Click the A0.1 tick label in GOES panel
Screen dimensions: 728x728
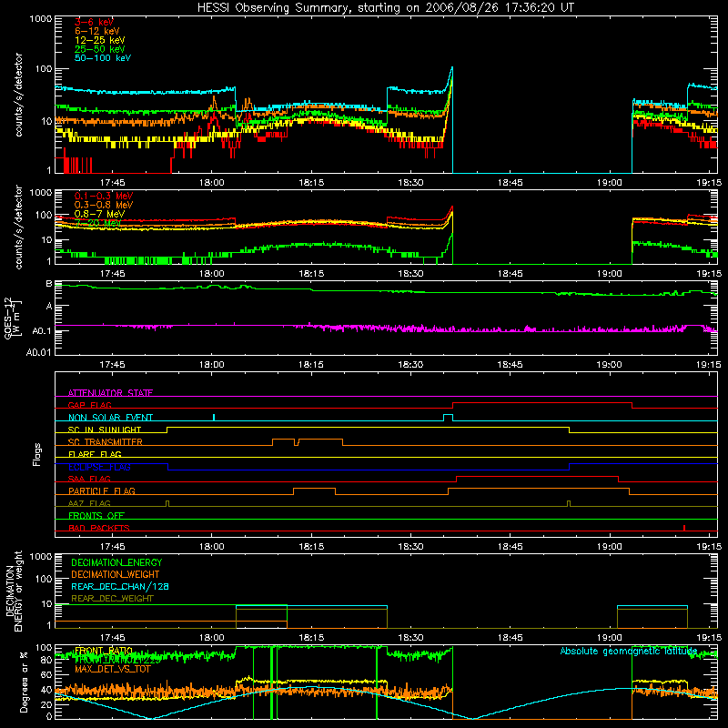(x=42, y=331)
